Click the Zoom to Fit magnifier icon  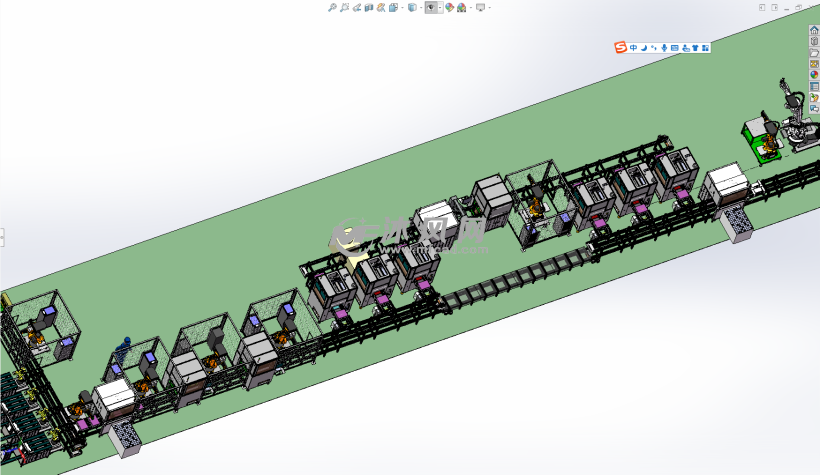(x=332, y=7)
